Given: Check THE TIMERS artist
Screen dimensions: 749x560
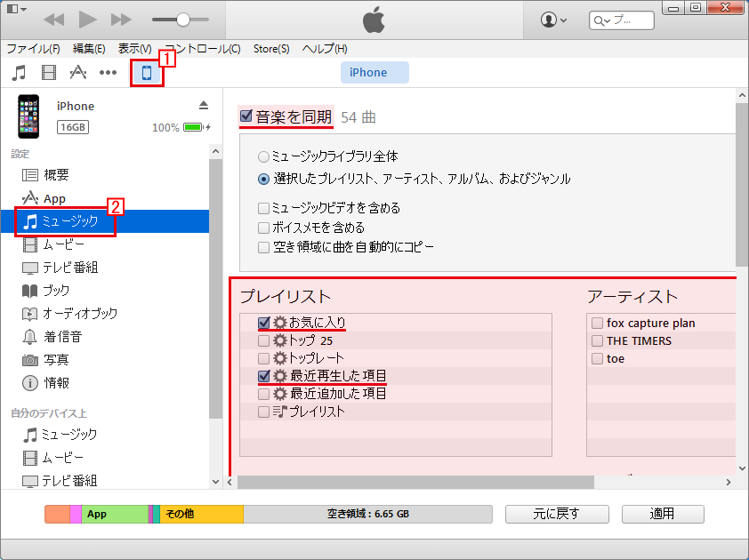Looking at the screenshot, I should [597, 340].
